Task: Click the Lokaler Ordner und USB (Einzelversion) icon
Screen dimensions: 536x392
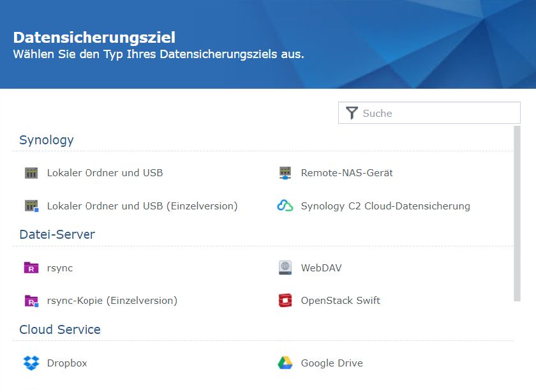Action: tap(30, 206)
